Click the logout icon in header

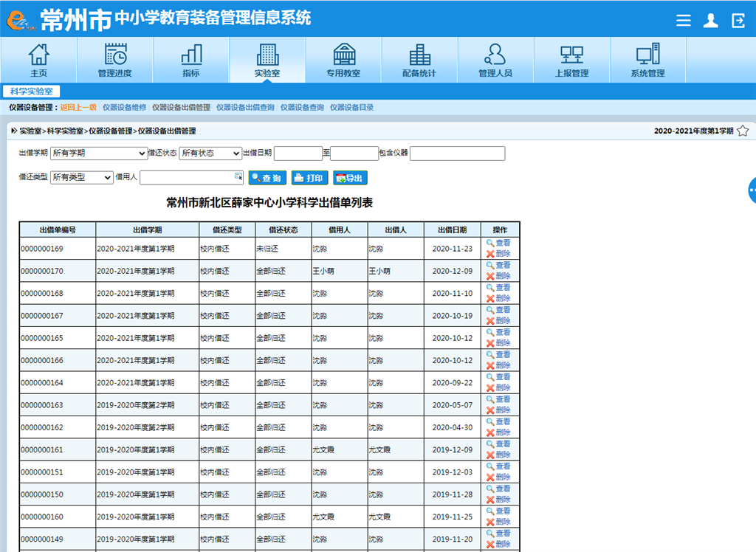[738, 20]
